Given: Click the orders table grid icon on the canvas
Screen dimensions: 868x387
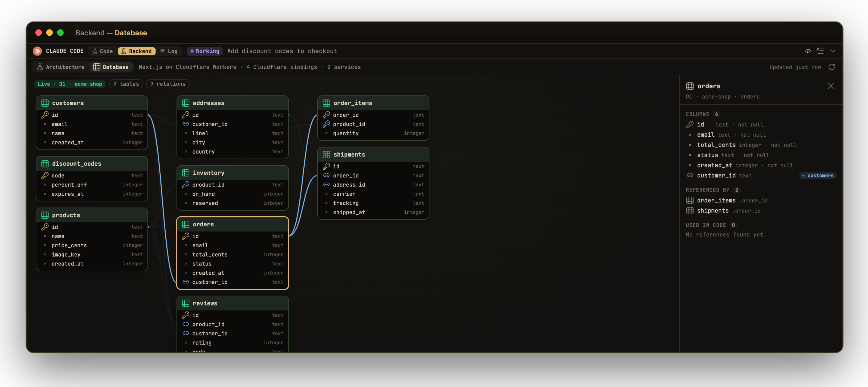Looking at the screenshot, I should tap(186, 224).
